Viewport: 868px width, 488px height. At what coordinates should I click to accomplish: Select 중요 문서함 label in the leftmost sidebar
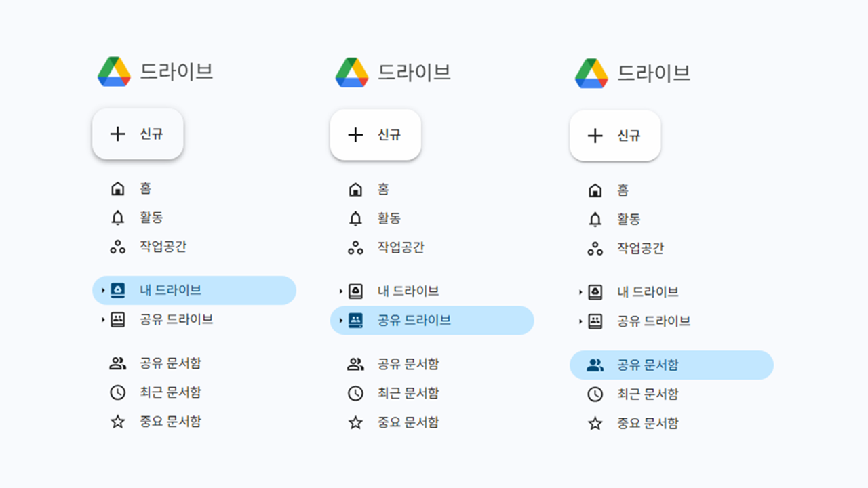170,422
